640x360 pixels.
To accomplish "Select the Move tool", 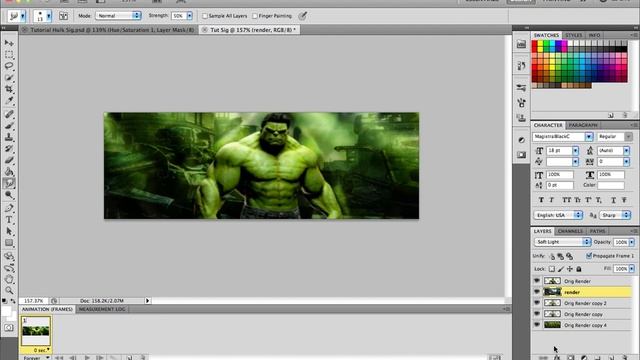I will coord(9,43).
